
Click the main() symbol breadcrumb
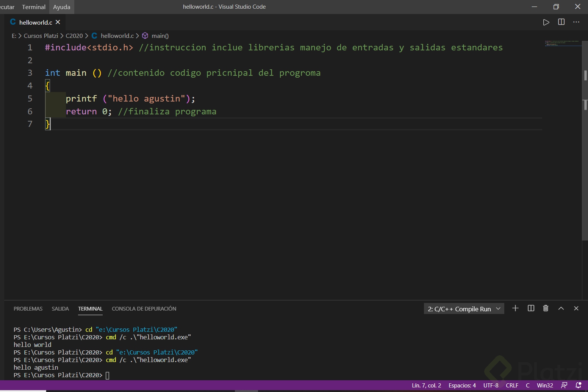click(x=160, y=36)
